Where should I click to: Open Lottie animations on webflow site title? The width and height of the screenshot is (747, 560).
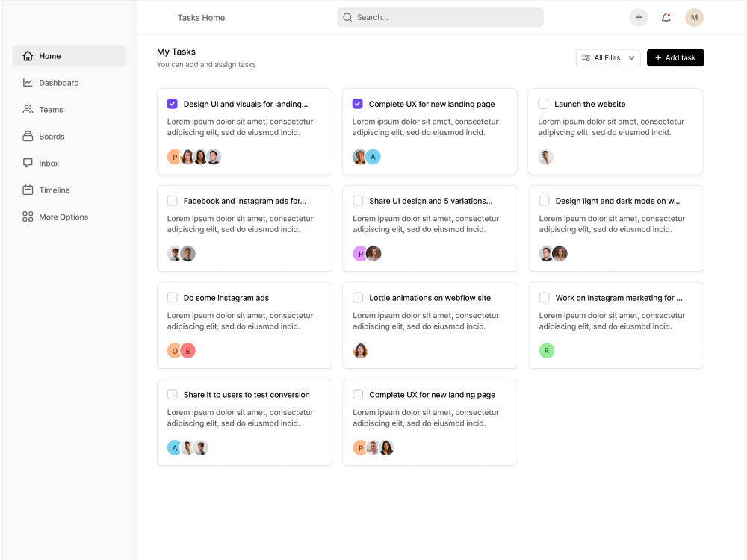coord(430,298)
